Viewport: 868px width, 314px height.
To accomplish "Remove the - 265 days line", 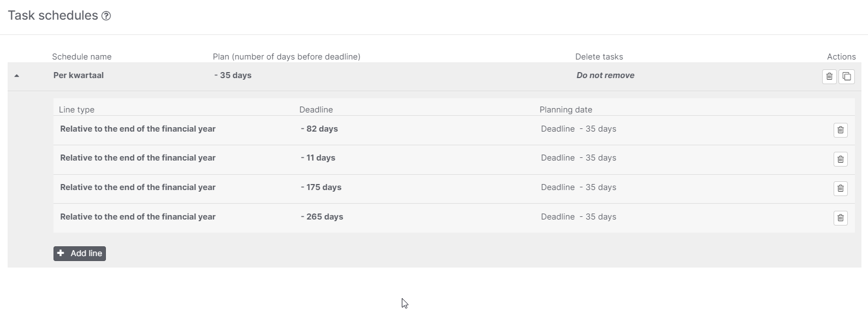I will [841, 218].
